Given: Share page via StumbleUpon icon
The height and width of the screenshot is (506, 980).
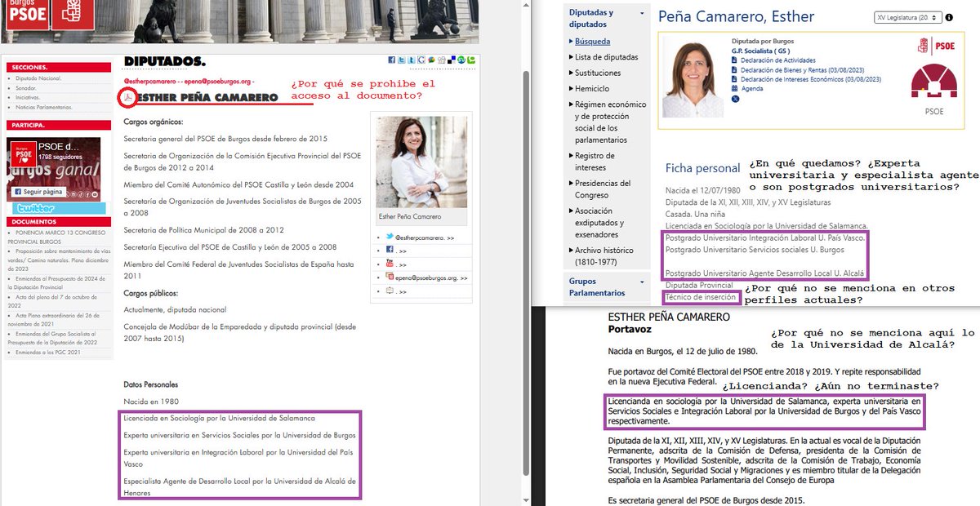Looking at the screenshot, I should (461, 60).
